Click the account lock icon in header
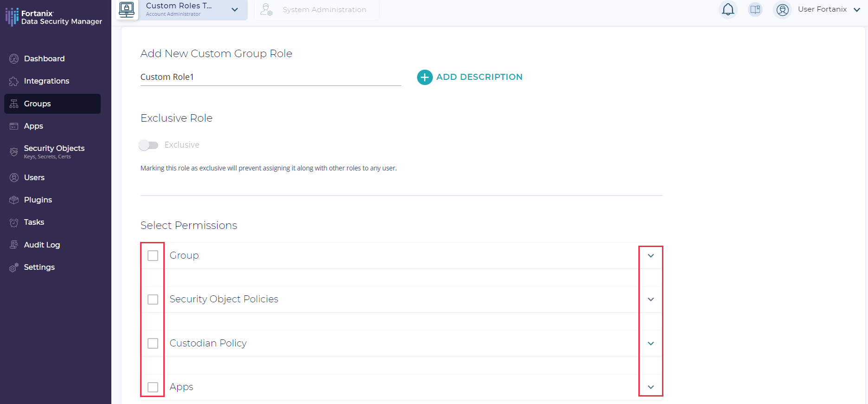Viewport: 868px width, 404px height. pyautogui.click(x=127, y=9)
